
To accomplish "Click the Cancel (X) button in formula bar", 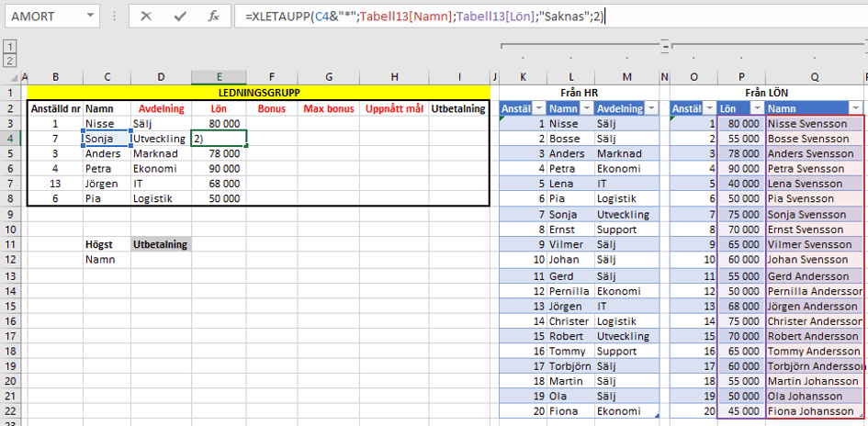I will [147, 17].
